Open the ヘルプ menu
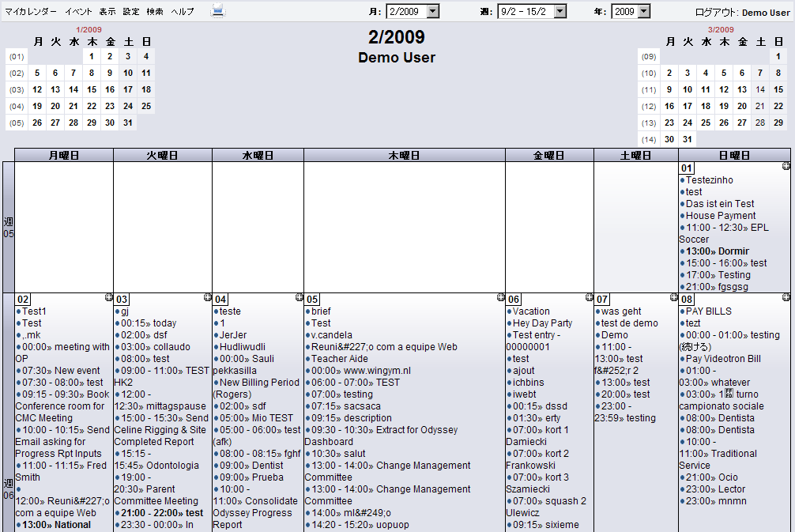Screen dimensions: 795x532 pyautogui.click(x=183, y=12)
